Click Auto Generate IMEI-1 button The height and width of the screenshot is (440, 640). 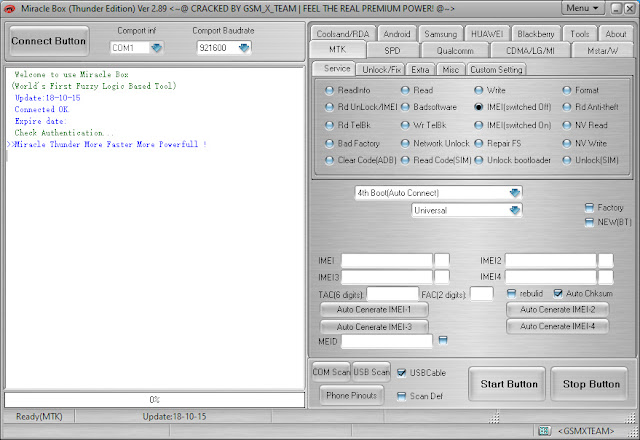pyautogui.click(x=374, y=310)
